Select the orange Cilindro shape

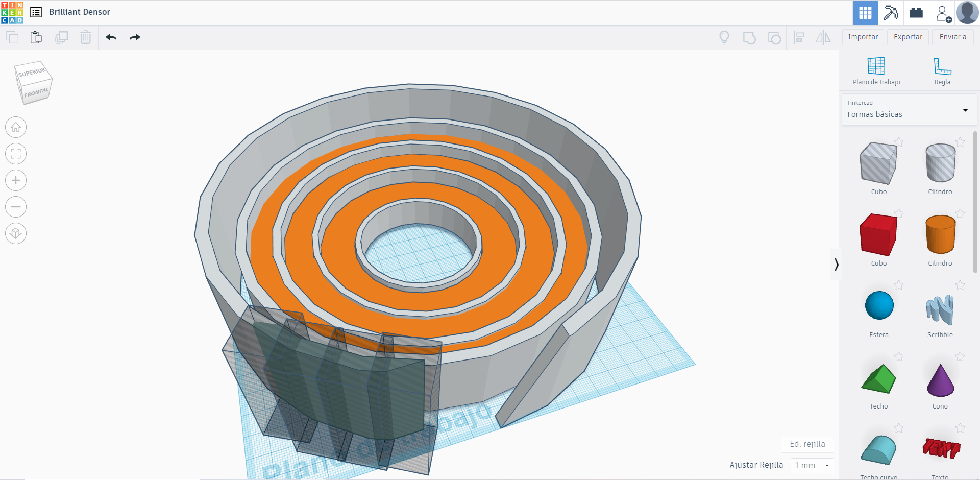tap(940, 235)
